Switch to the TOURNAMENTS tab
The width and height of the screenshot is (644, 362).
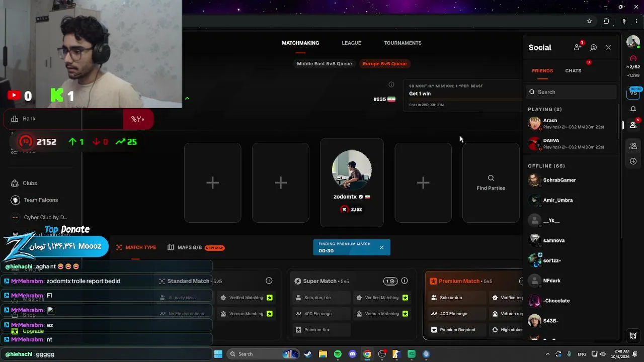click(403, 43)
